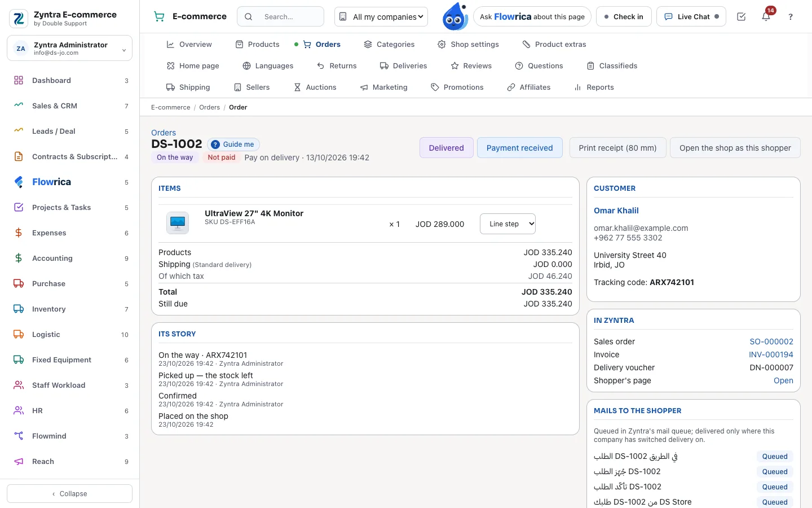Click the Projects & Tasks icon

point(19,207)
